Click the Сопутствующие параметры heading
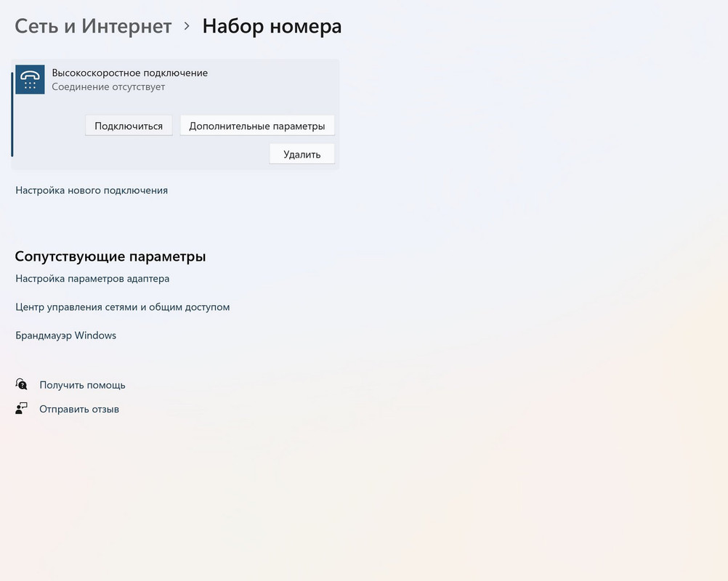This screenshot has height=581, width=728. [x=110, y=256]
